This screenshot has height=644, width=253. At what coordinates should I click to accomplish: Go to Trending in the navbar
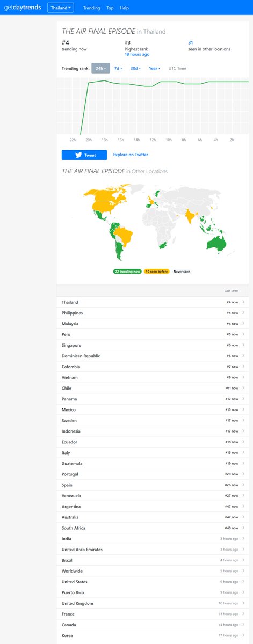pyautogui.click(x=91, y=8)
